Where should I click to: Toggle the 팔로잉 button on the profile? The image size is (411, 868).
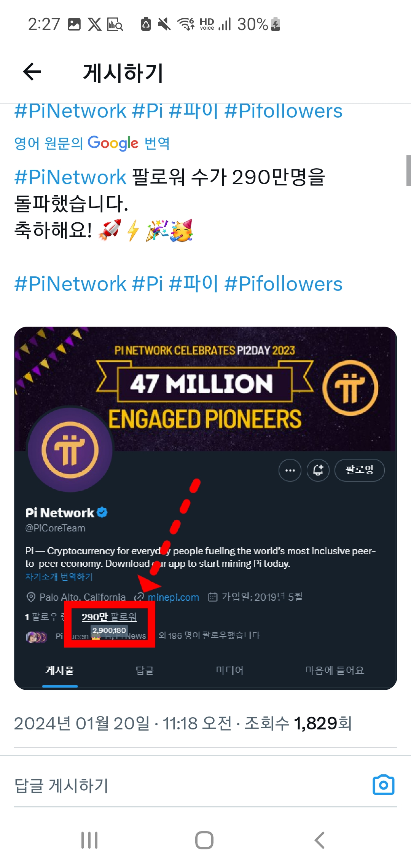(359, 470)
